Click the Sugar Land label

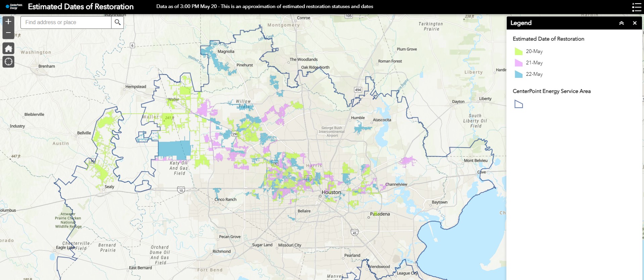[262, 245]
